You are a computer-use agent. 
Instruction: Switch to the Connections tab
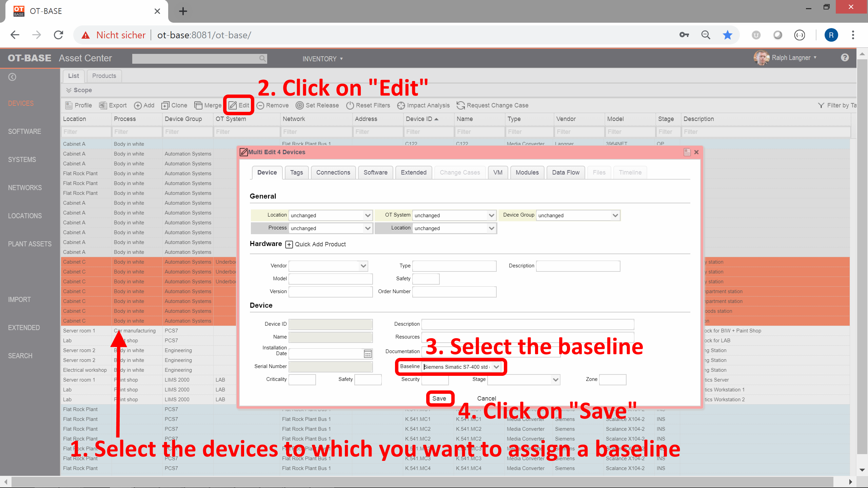coord(333,172)
